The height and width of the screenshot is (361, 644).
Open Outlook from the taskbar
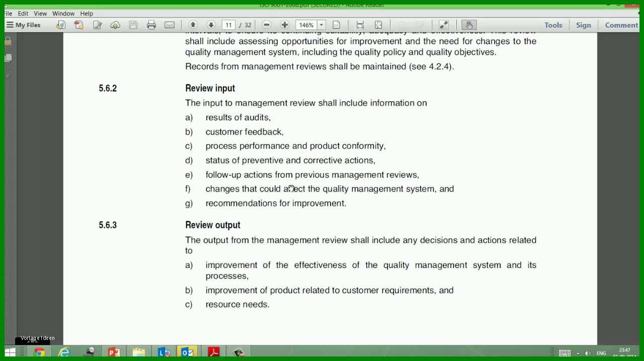pyautogui.click(x=188, y=352)
